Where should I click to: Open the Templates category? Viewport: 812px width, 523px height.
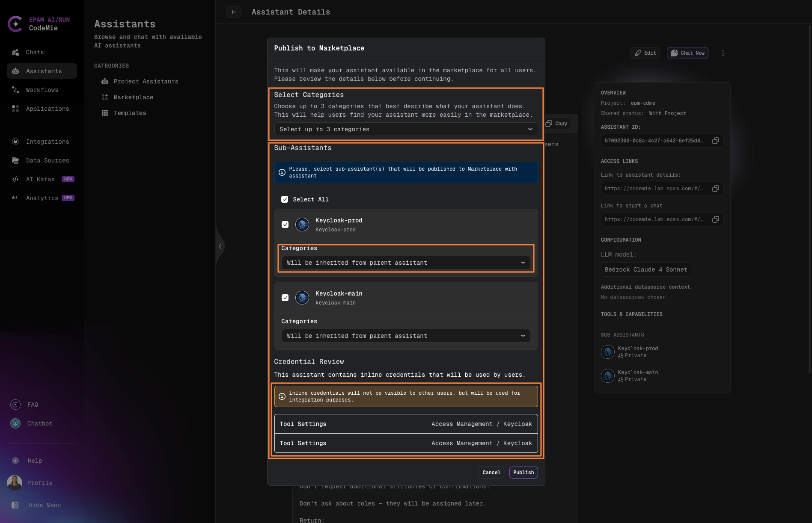point(130,113)
